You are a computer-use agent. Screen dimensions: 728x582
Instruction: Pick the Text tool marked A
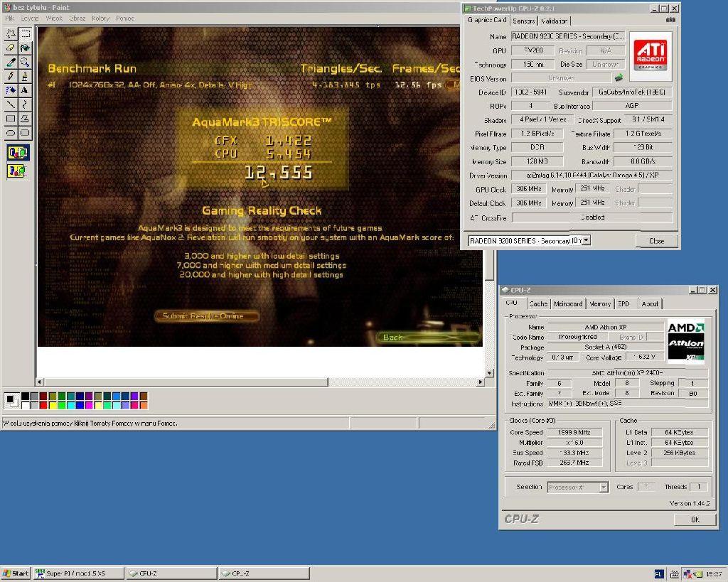25,90
